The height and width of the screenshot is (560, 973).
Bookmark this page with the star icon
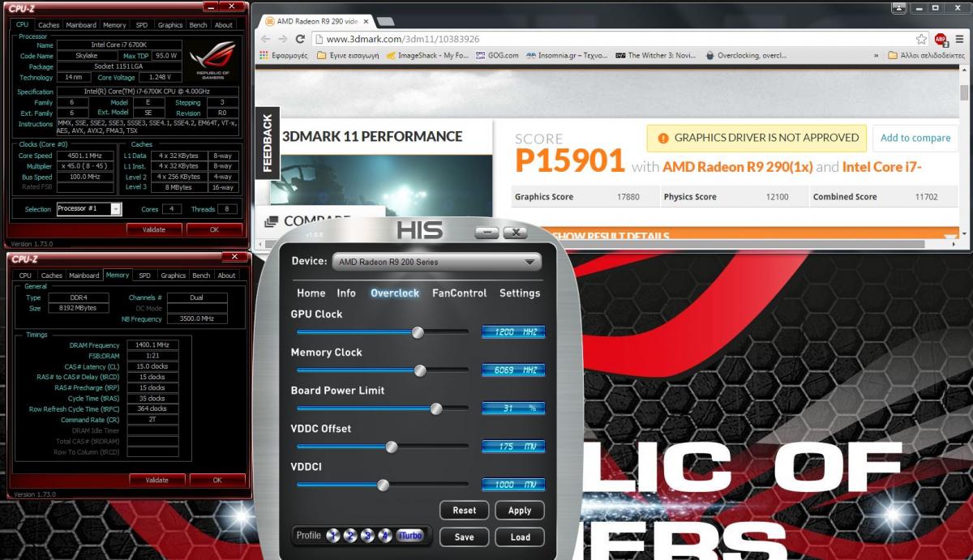click(921, 39)
